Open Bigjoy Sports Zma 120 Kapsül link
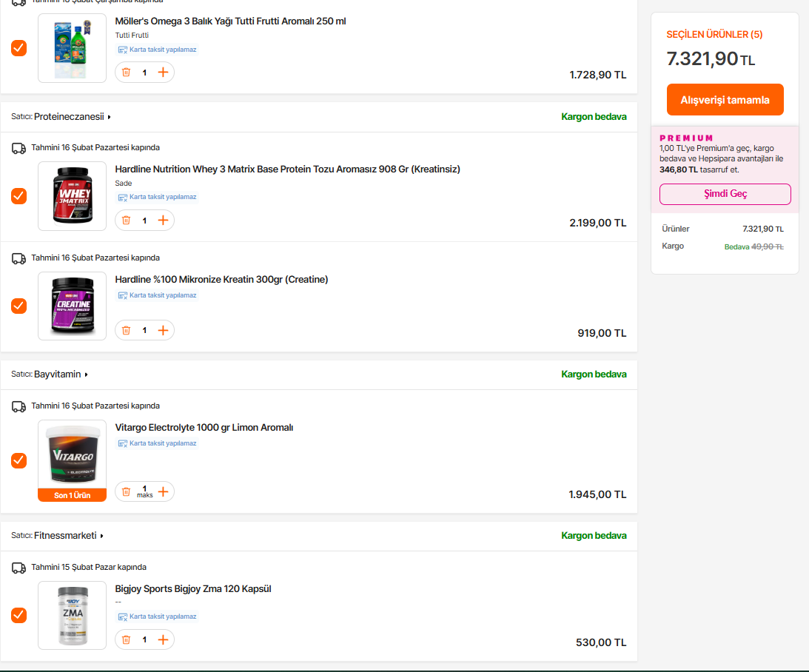809x672 pixels. (x=193, y=589)
